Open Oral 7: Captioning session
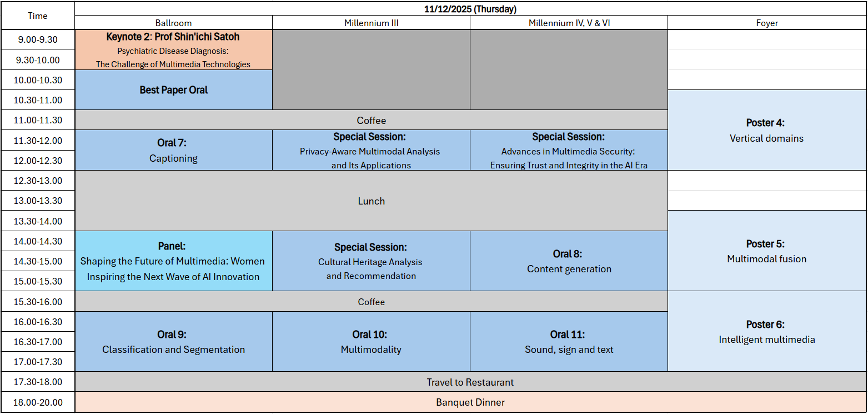 click(173, 151)
